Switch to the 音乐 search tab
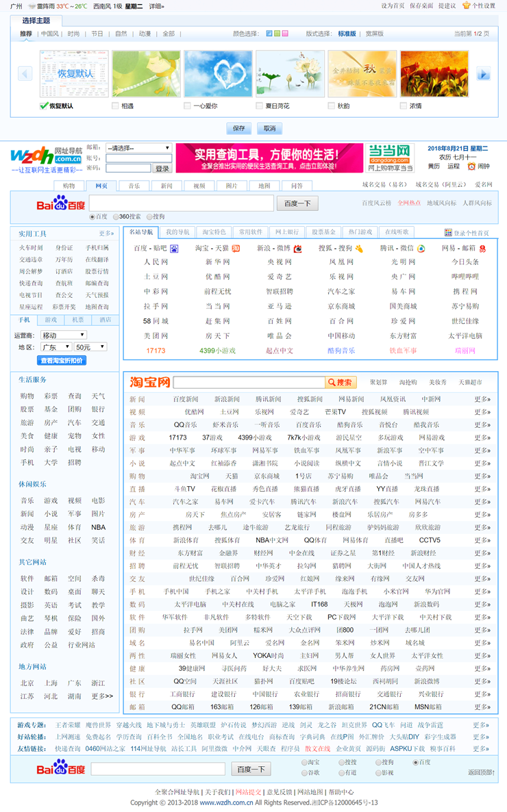 (134, 186)
